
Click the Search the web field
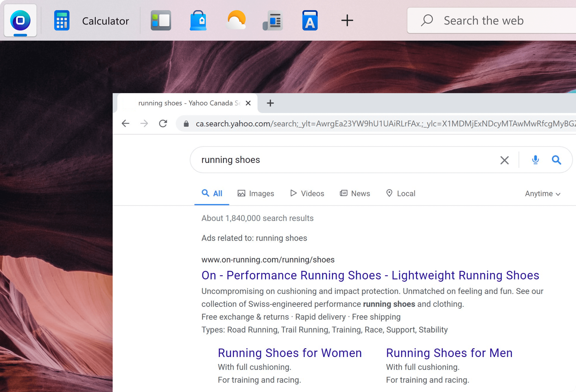(x=491, y=21)
